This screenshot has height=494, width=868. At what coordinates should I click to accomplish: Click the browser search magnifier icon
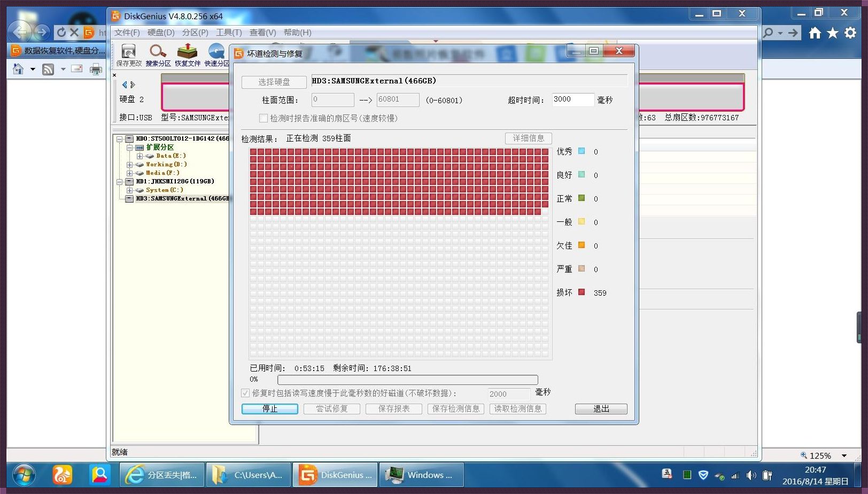pos(768,33)
